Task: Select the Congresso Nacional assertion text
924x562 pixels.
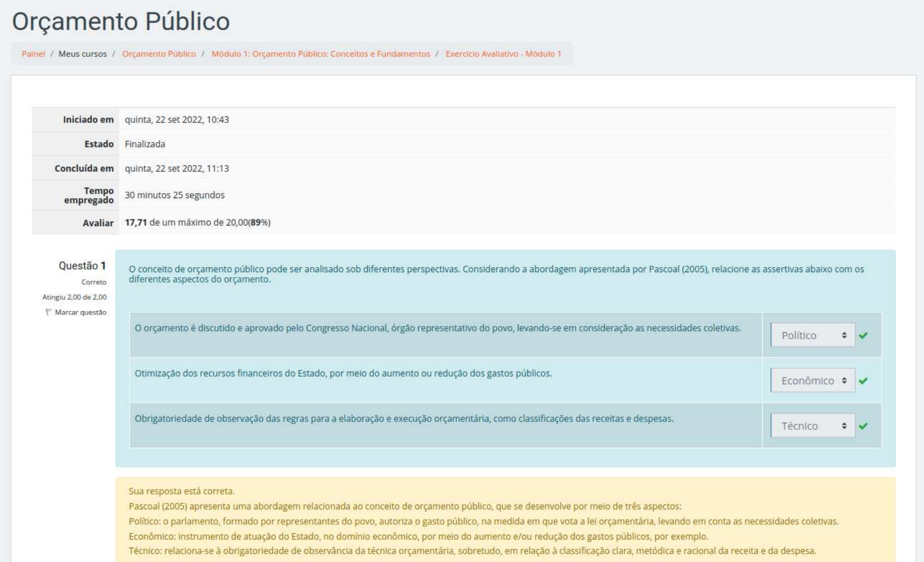Action: (x=437, y=328)
